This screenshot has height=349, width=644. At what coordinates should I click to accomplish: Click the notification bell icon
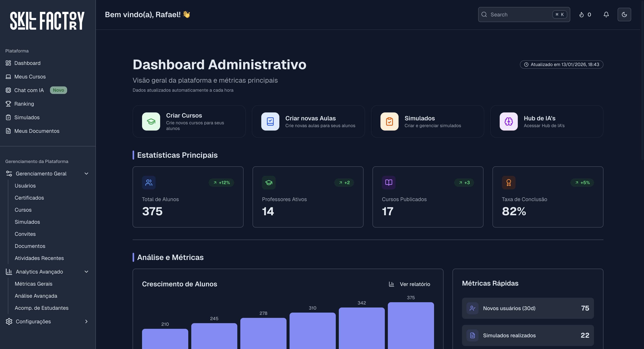click(x=606, y=15)
